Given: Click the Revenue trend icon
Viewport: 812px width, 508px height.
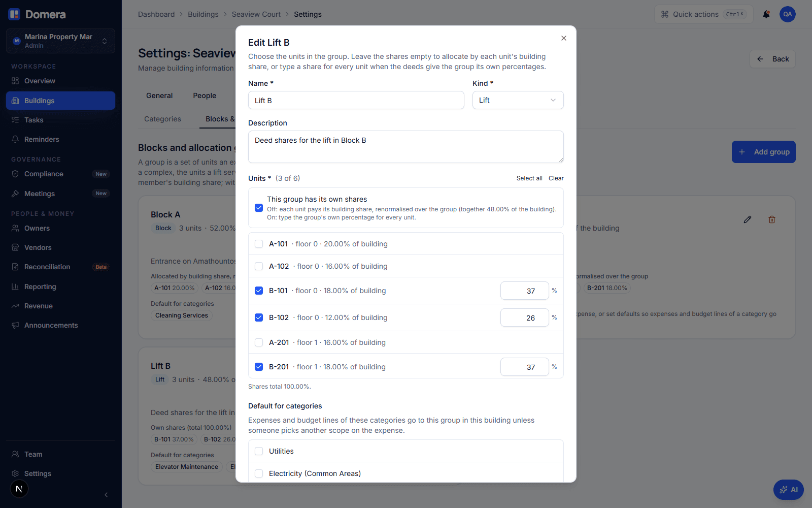Looking at the screenshot, I should [15, 306].
